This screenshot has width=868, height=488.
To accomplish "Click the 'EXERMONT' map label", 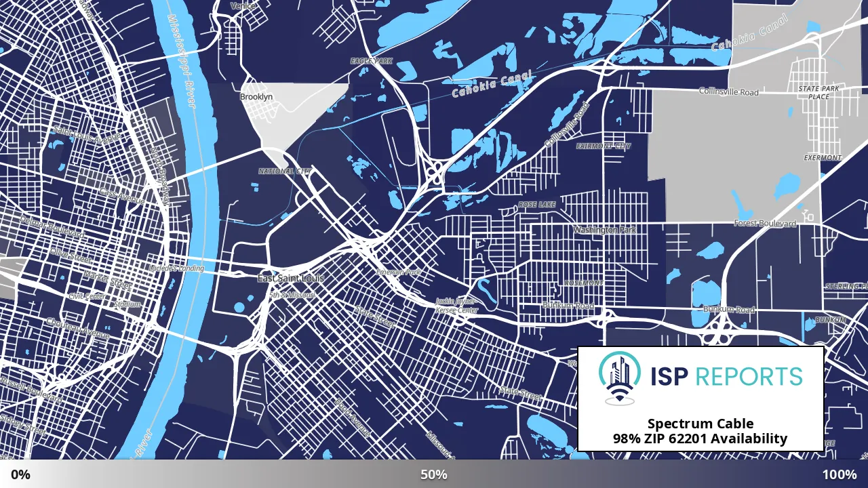I will [x=823, y=158].
